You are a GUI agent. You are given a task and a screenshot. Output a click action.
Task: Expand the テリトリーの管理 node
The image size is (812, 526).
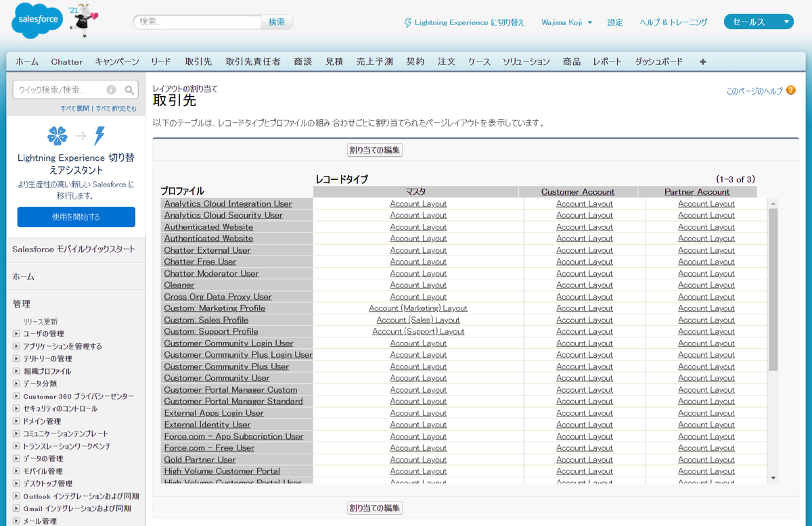click(16, 358)
